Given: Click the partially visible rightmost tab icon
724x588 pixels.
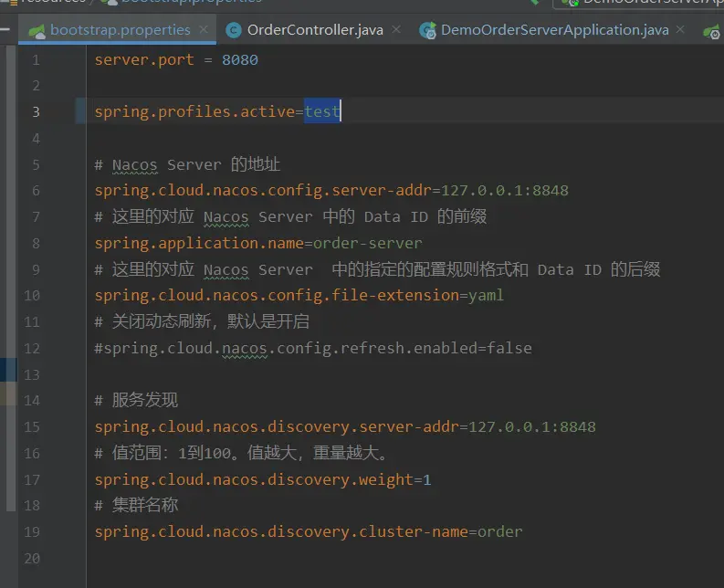Looking at the screenshot, I should tap(711, 30).
